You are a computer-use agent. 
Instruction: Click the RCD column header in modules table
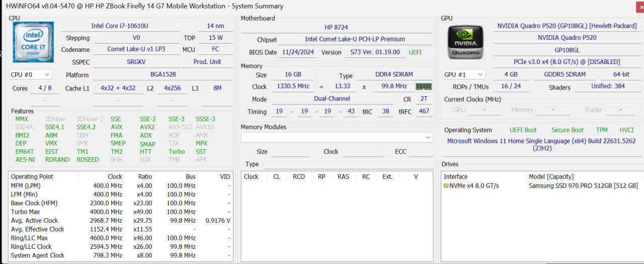pos(299,177)
